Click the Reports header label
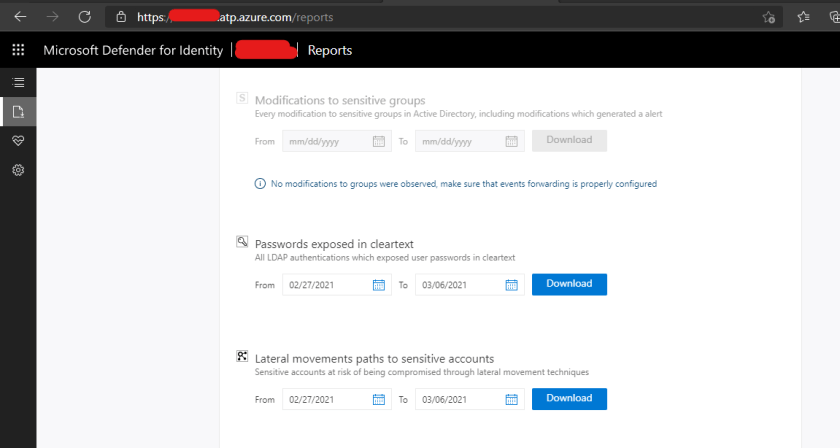The image size is (840, 448). [x=329, y=50]
